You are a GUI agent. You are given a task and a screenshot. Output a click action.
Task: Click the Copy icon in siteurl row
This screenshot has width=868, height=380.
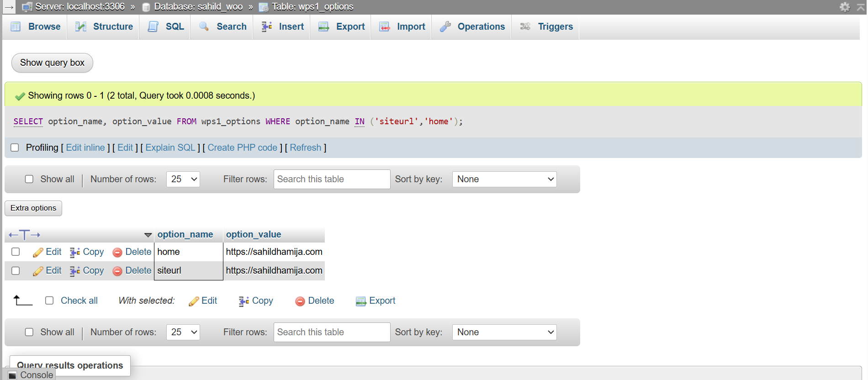[75, 271]
